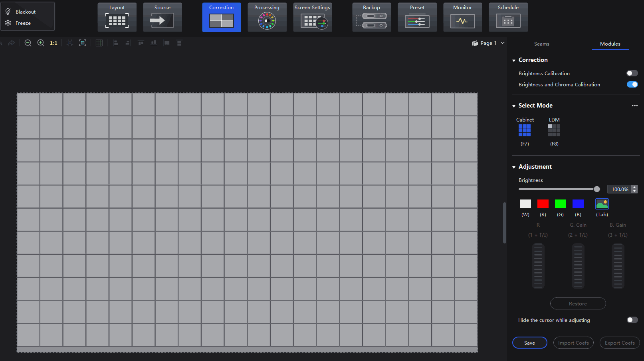This screenshot has width=644, height=361.
Task: Toggle the grid display icon
Action: pyautogui.click(x=99, y=43)
